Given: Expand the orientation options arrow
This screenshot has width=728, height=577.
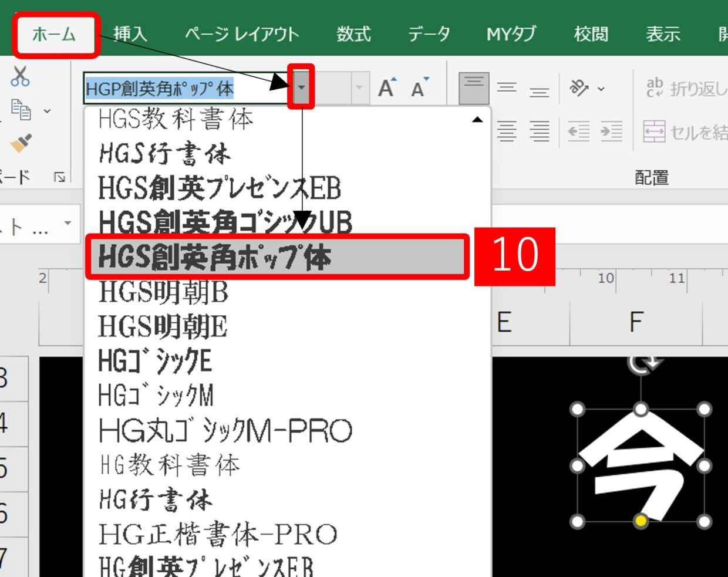Looking at the screenshot, I should pos(601,89).
